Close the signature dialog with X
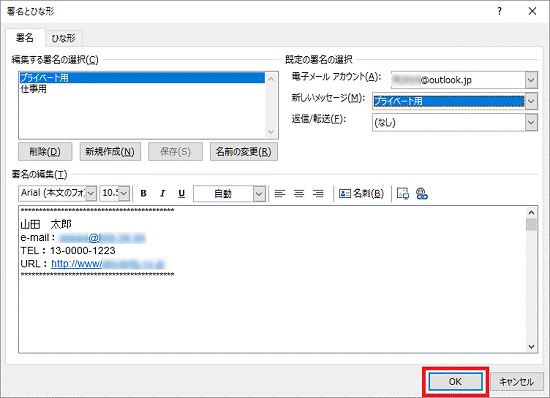This screenshot has height=398, width=550. point(532,11)
